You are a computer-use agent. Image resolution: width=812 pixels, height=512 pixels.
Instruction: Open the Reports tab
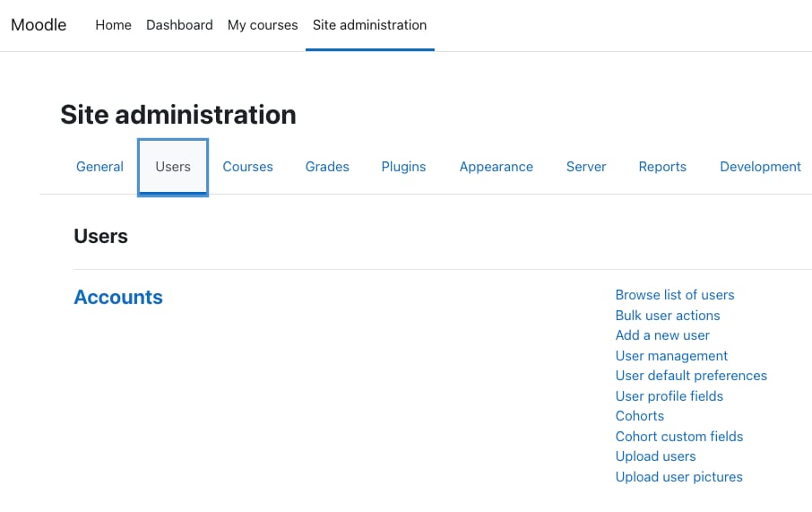(662, 167)
